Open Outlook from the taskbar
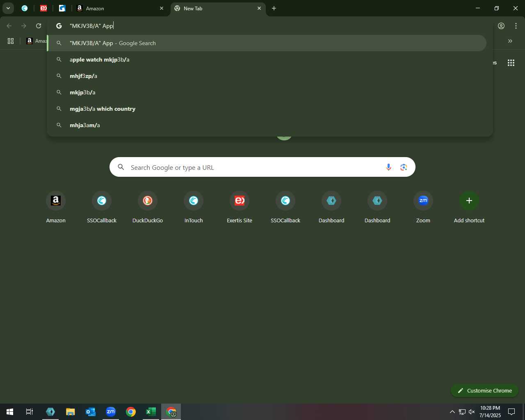The height and width of the screenshot is (420, 525). click(x=91, y=412)
